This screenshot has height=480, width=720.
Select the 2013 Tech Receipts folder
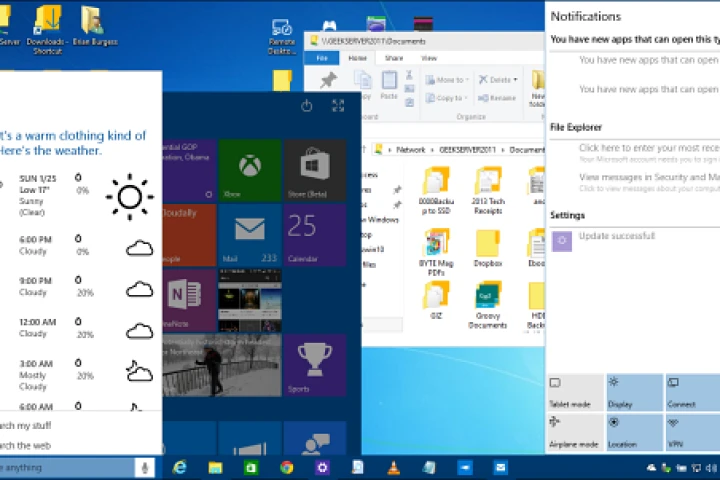[x=488, y=191]
